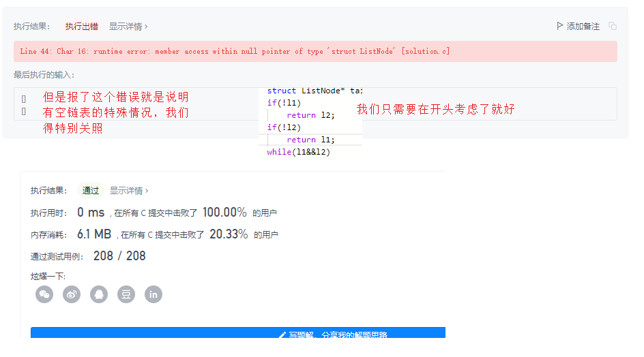Image resolution: width=644 pixels, height=357 pixels.
Task: Share result via Weibo icon
Action: [72, 294]
